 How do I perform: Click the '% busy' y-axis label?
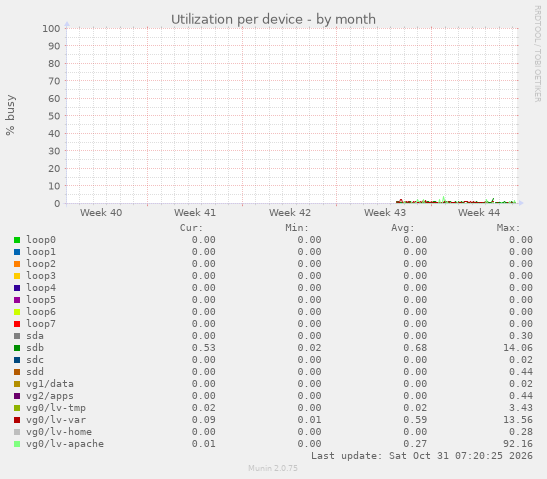point(10,115)
